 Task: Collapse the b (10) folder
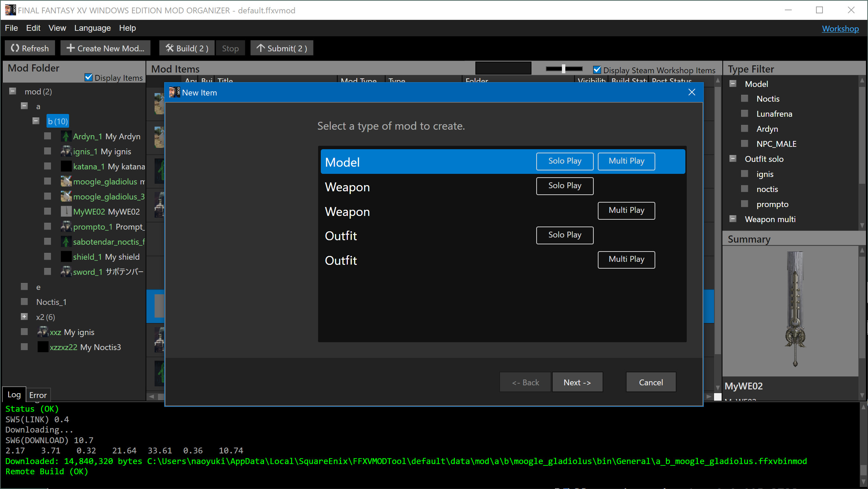(x=36, y=121)
